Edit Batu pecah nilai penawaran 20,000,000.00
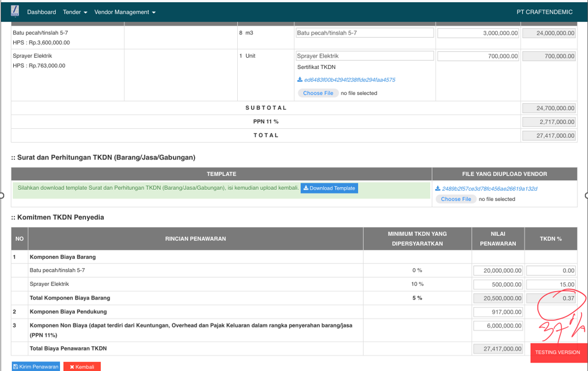This screenshot has height=371, width=588. click(498, 271)
